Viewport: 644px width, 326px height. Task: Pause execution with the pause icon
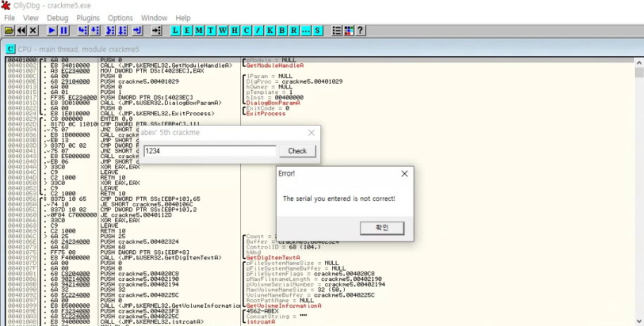(x=64, y=30)
